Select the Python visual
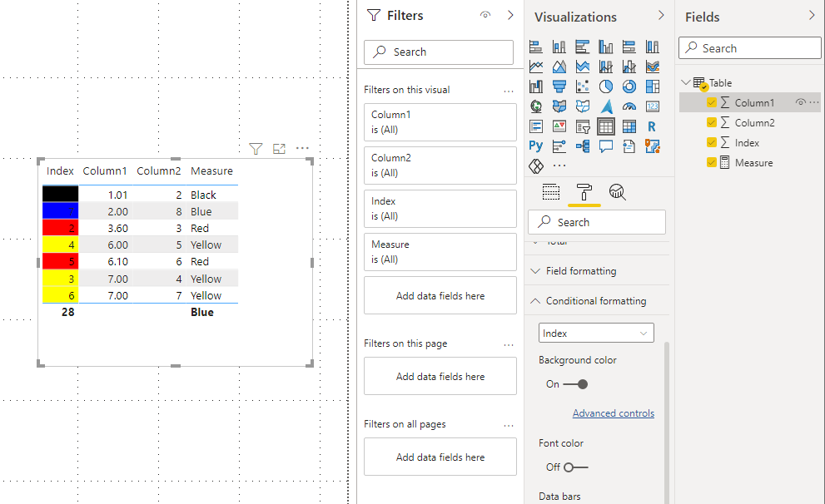The image size is (825, 504). click(535, 146)
